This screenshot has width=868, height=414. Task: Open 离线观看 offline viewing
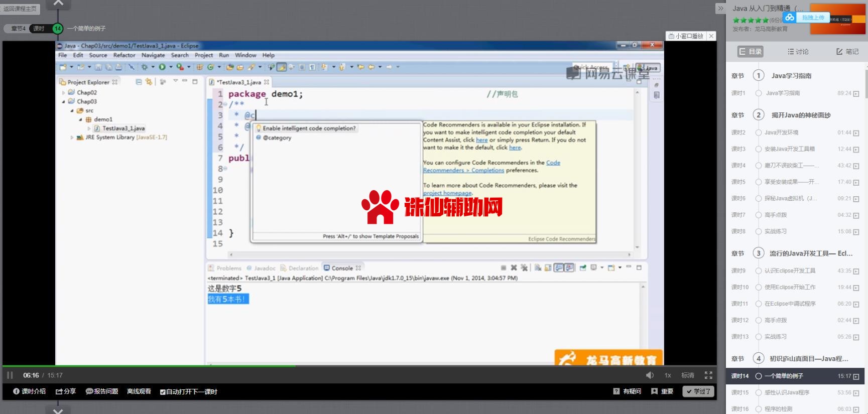pos(139,391)
